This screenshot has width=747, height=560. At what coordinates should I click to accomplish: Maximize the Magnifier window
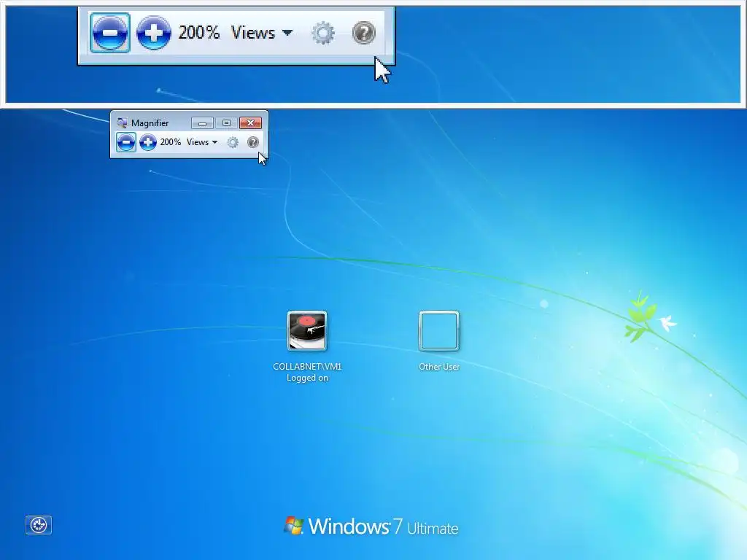click(x=226, y=122)
